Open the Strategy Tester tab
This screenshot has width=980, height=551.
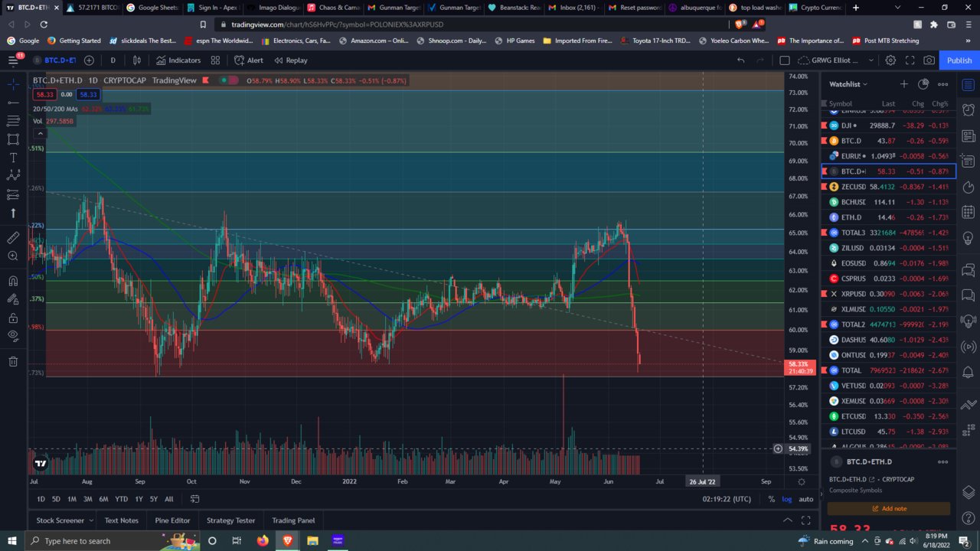[x=230, y=520]
